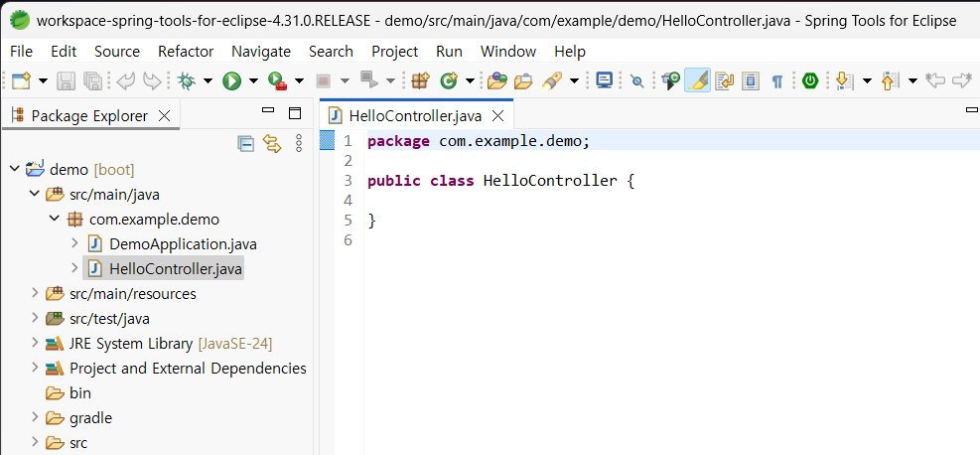Click the New Java Class icon
Image resolution: width=980 pixels, height=455 pixels.
[449, 81]
